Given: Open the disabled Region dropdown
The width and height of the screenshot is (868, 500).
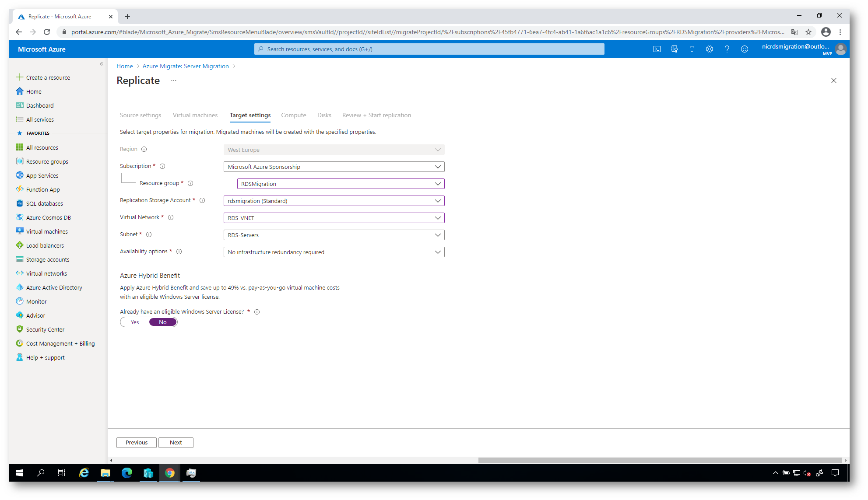Looking at the screenshot, I should pos(334,150).
